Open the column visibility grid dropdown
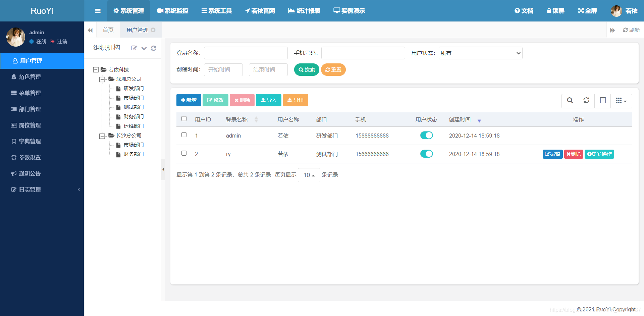 point(622,101)
